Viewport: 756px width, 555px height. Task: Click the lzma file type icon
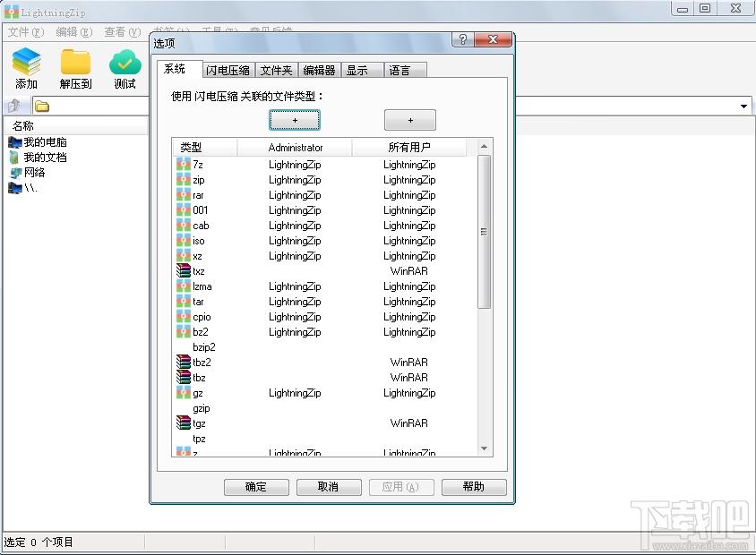(184, 286)
